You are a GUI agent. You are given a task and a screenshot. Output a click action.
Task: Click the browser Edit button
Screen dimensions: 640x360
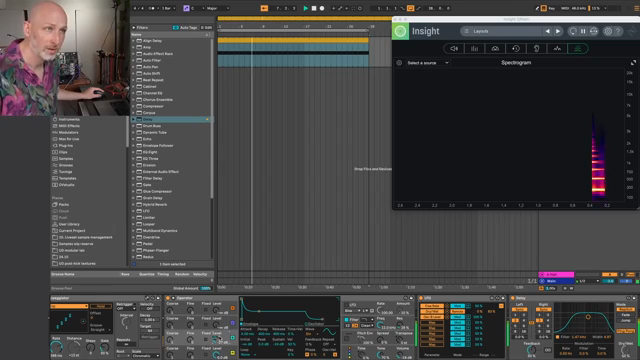tap(207, 27)
